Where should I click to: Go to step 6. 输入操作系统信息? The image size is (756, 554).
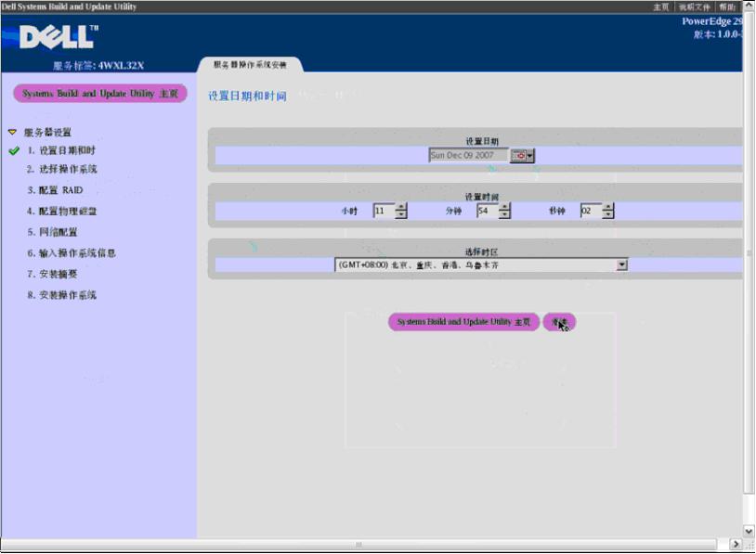pos(72,253)
